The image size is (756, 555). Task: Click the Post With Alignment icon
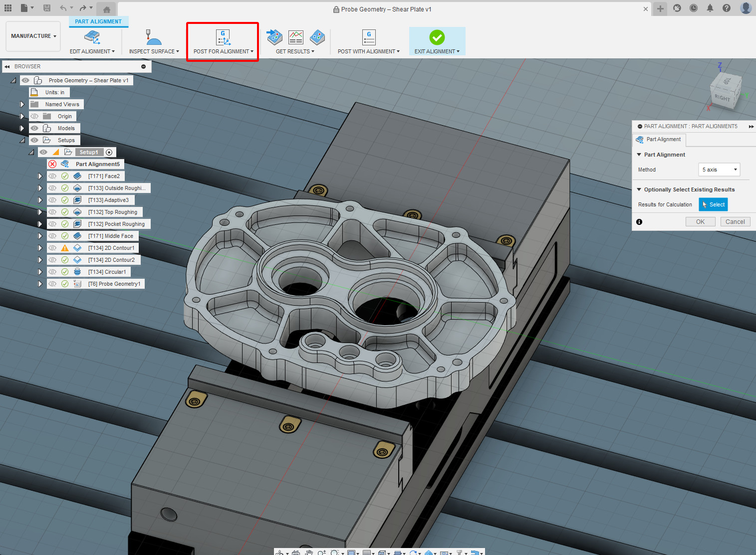pyautogui.click(x=369, y=37)
